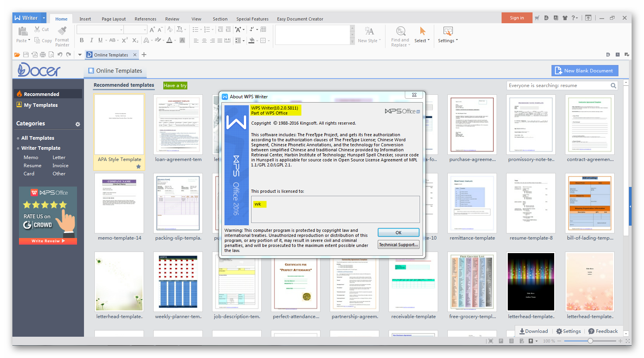644x358 pixels.
Task: Click the Copy icon
Action: point(37,40)
